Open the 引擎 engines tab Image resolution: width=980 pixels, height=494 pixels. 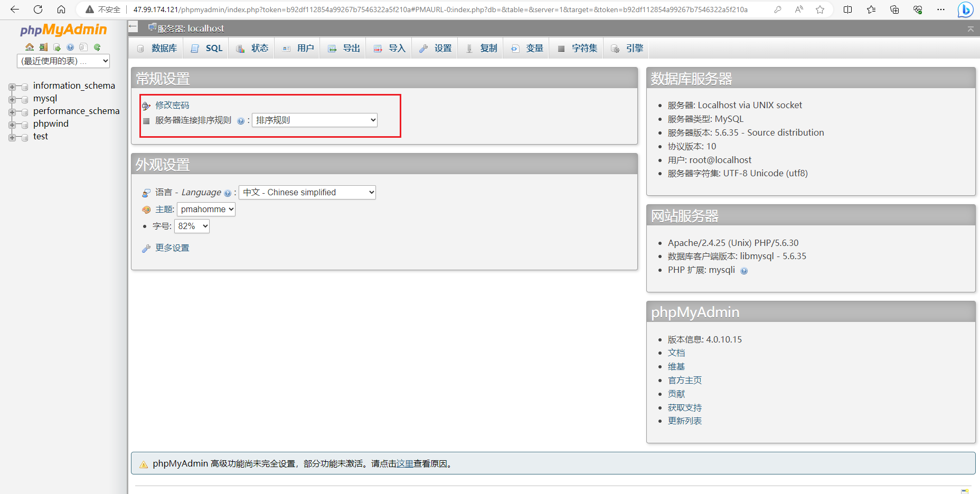point(627,49)
